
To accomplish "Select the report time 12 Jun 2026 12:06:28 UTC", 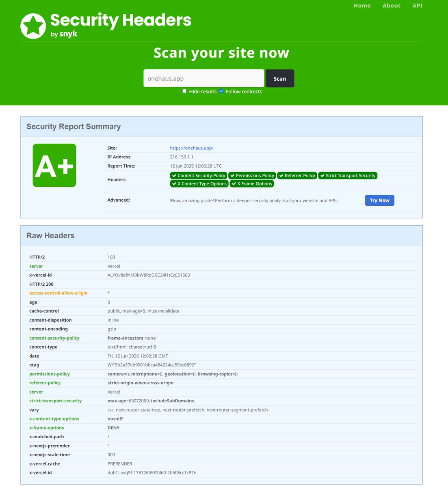I will pyautogui.click(x=196, y=166).
